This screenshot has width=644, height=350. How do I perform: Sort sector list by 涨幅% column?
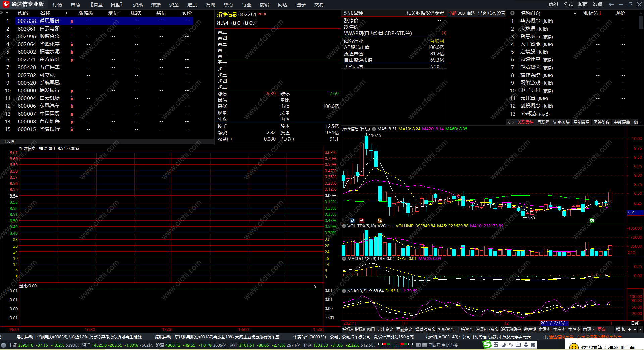click(x=590, y=13)
